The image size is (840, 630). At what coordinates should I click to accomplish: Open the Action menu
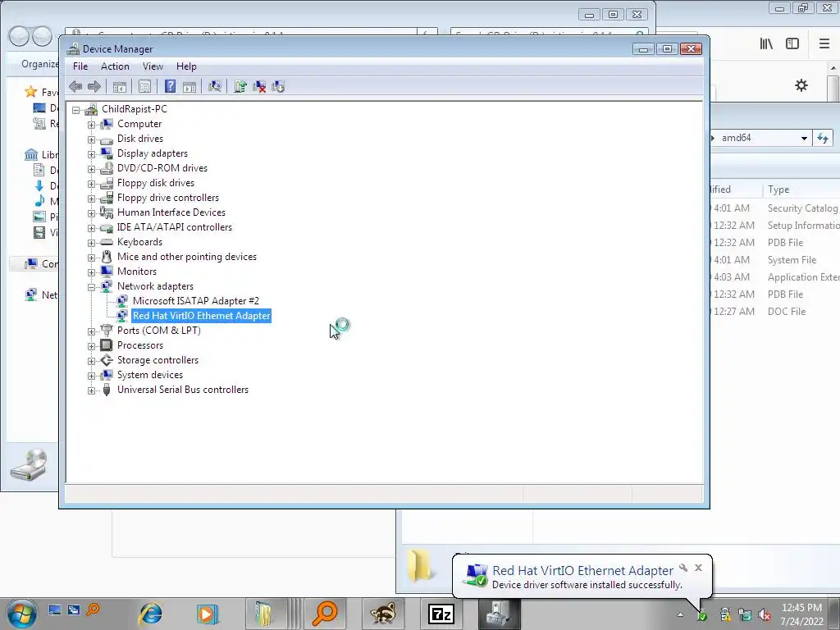115,66
